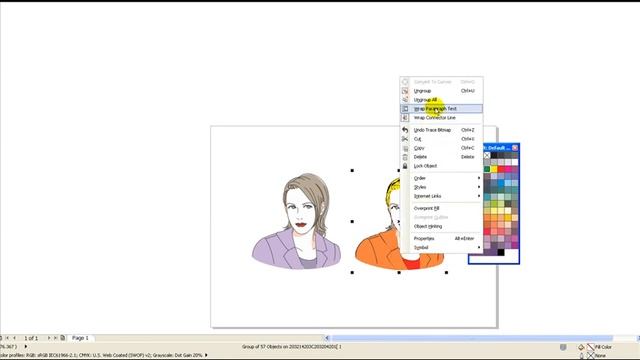Click the Fill Color swatch in status bar

[x=591, y=347]
